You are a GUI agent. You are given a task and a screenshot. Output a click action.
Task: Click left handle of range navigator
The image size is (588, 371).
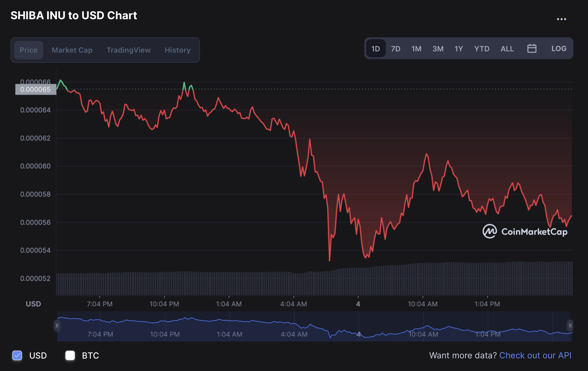57,325
